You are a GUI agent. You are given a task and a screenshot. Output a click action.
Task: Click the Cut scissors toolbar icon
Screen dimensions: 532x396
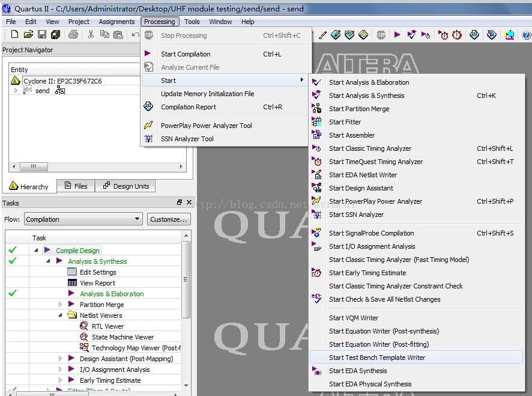pyautogui.click(x=91, y=34)
